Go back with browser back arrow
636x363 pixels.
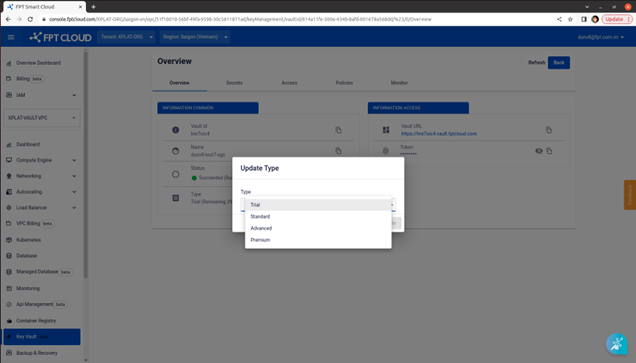(8, 19)
